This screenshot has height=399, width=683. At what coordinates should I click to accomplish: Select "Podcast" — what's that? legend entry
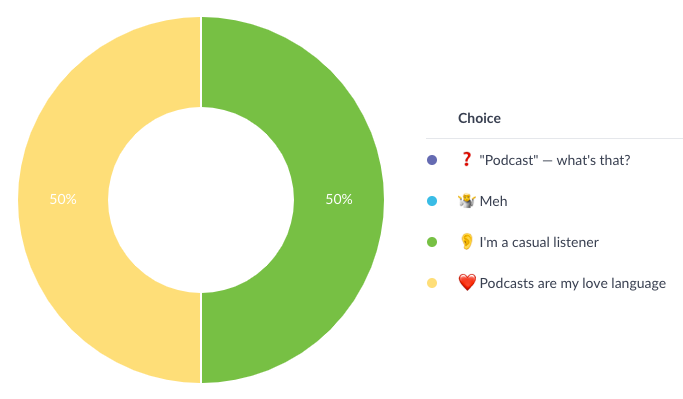(555, 160)
